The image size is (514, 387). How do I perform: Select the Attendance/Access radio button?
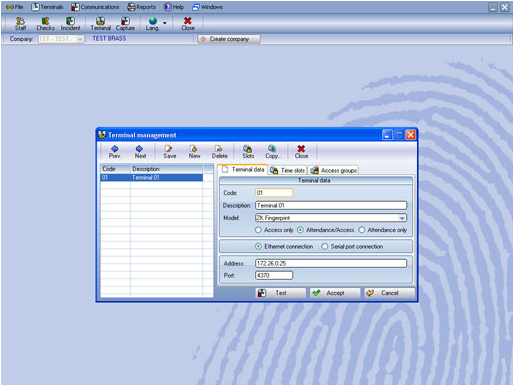coord(300,230)
